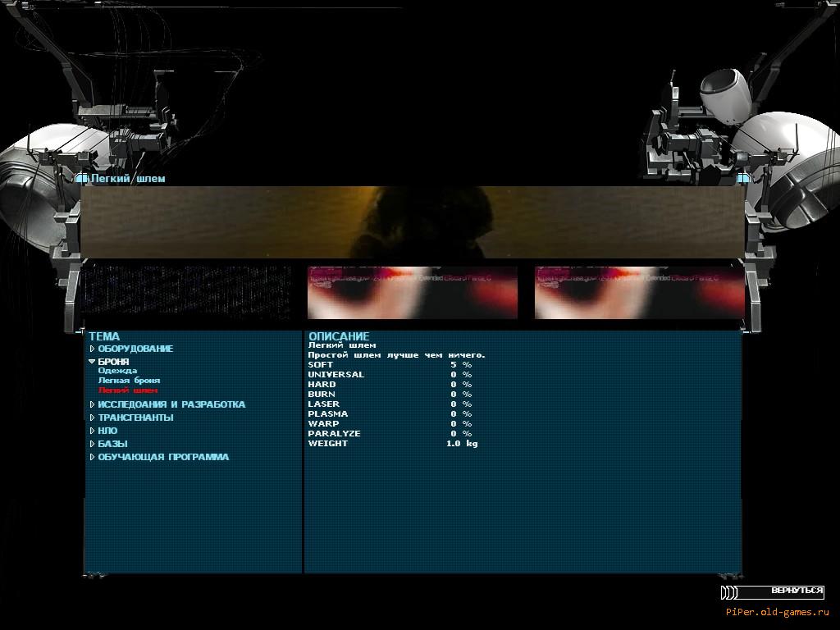Expand the ОБОРУДОВАНИЕ topic arrow
The height and width of the screenshot is (630, 840).
click(x=93, y=349)
